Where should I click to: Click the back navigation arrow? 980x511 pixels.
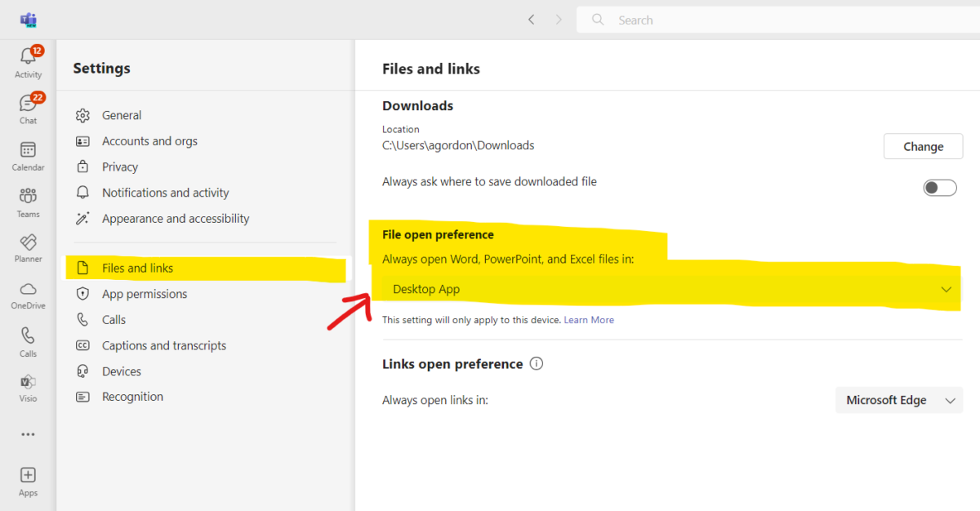531,19
